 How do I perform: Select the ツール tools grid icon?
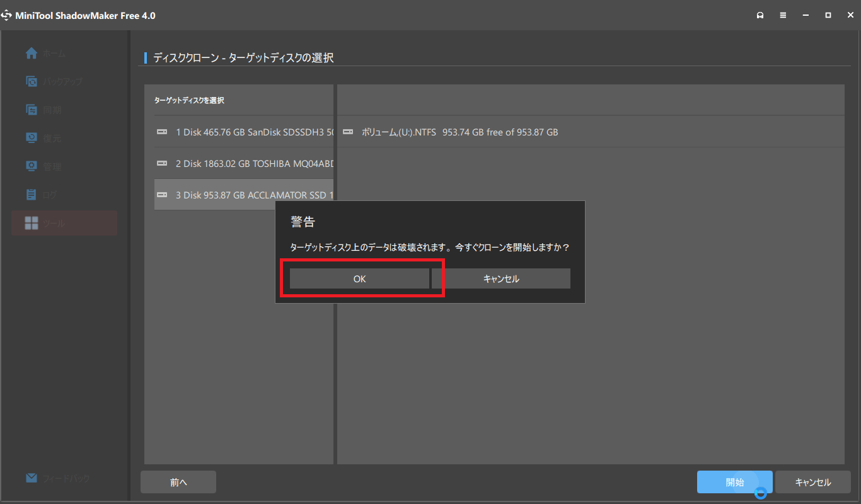pyautogui.click(x=32, y=223)
